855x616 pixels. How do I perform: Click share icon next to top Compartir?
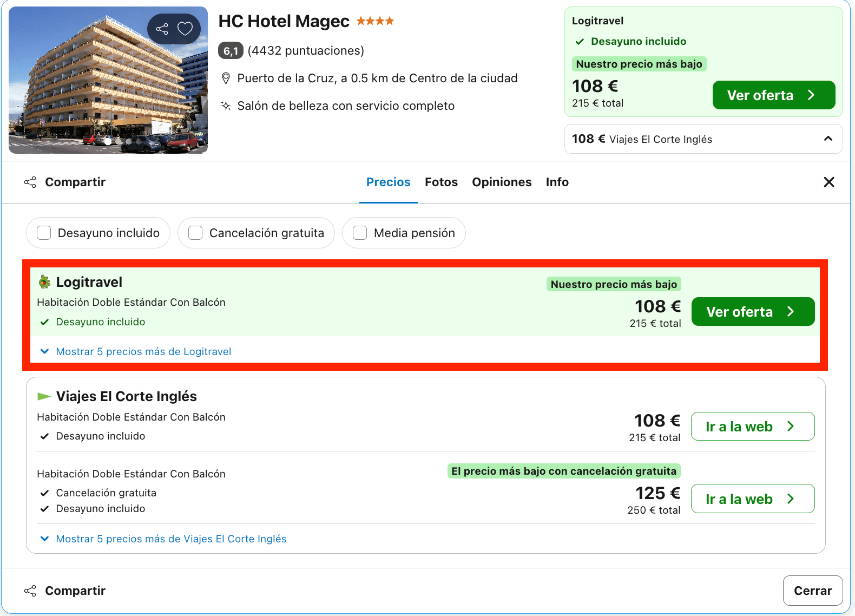(30, 182)
